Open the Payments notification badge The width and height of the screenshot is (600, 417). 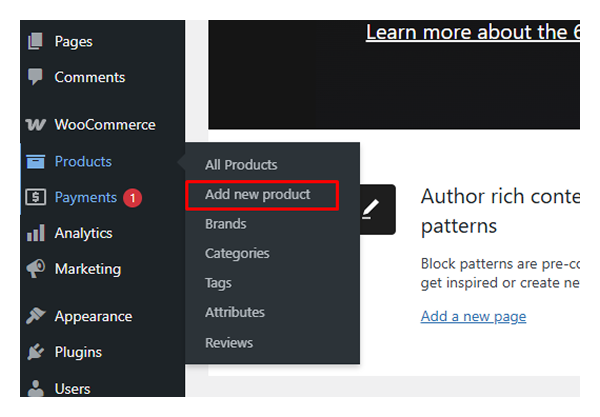tap(133, 198)
